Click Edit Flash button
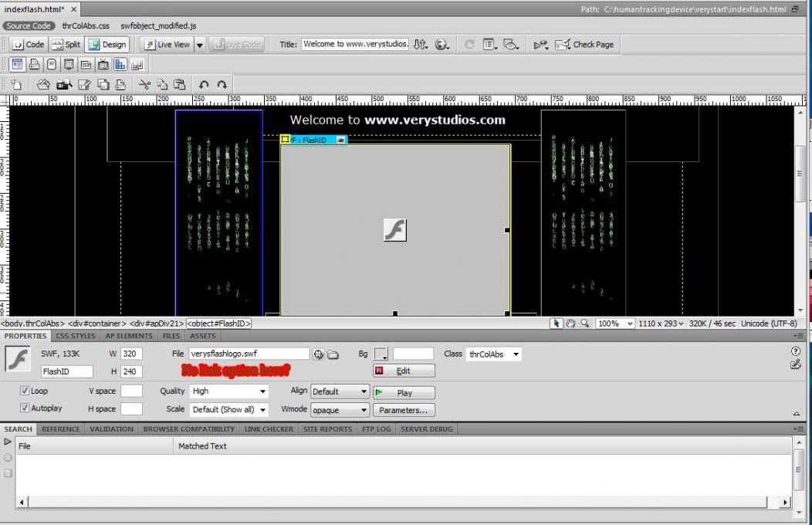Image resolution: width=812 pixels, height=525 pixels. click(x=404, y=371)
